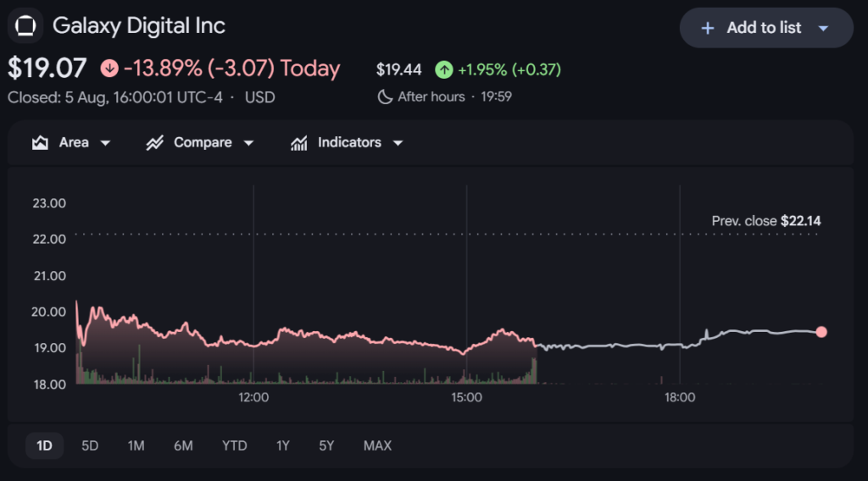
Task: Click the pink endpoint marker on chart
Action: [x=821, y=332]
